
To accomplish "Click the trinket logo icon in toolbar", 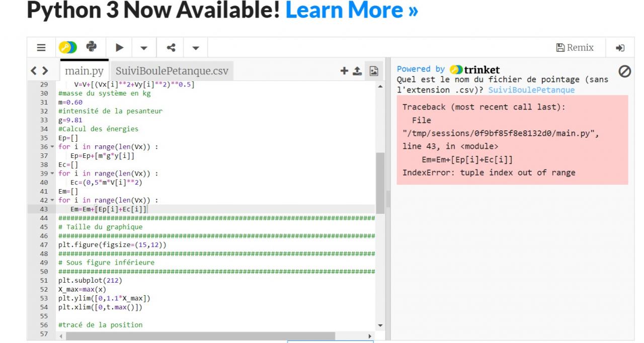I will [x=68, y=48].
